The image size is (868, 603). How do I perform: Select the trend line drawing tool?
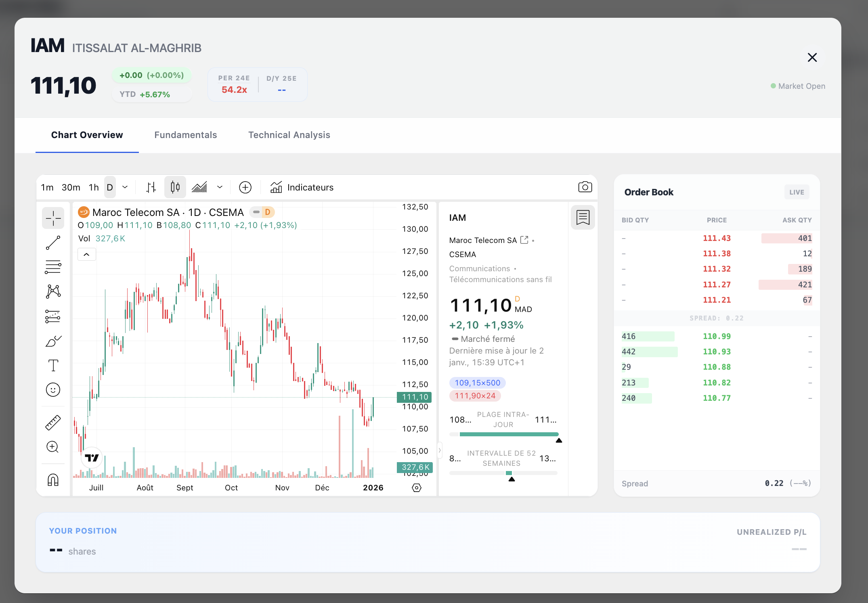pyautogui.click(x=53, y=243)
